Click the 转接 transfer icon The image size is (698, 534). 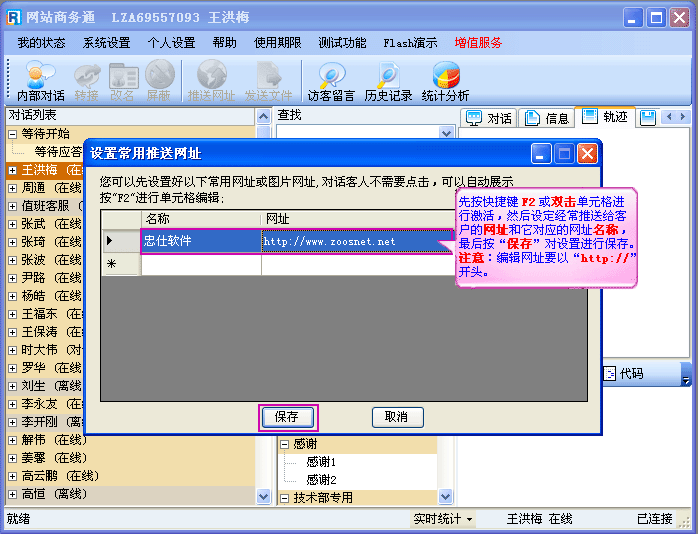tap(87, 81)
